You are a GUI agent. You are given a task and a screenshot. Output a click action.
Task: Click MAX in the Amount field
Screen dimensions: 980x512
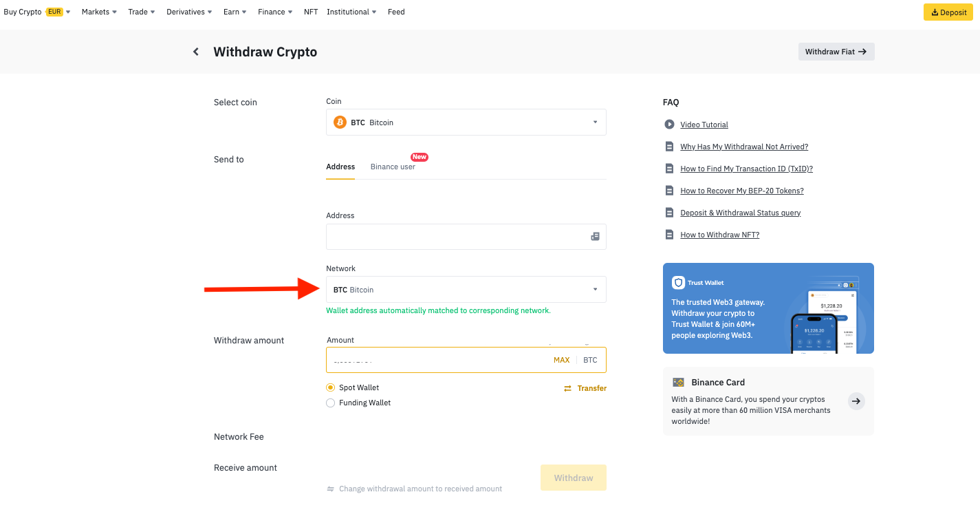pos(561,360)
